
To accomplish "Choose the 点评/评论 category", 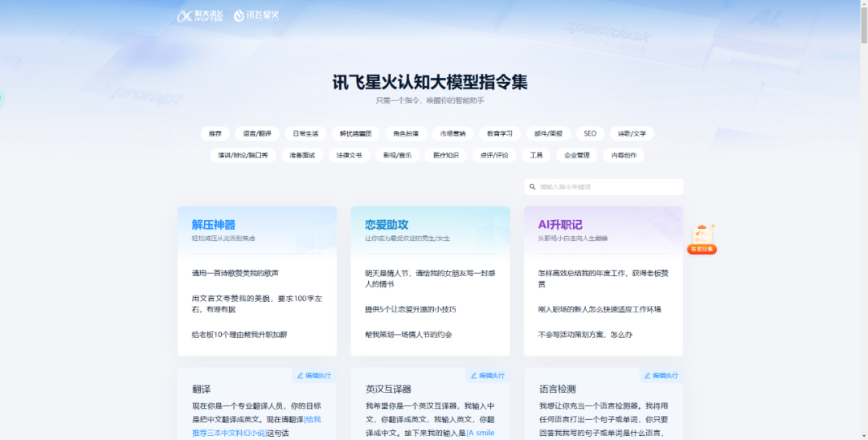I will (x=493, y=155).
